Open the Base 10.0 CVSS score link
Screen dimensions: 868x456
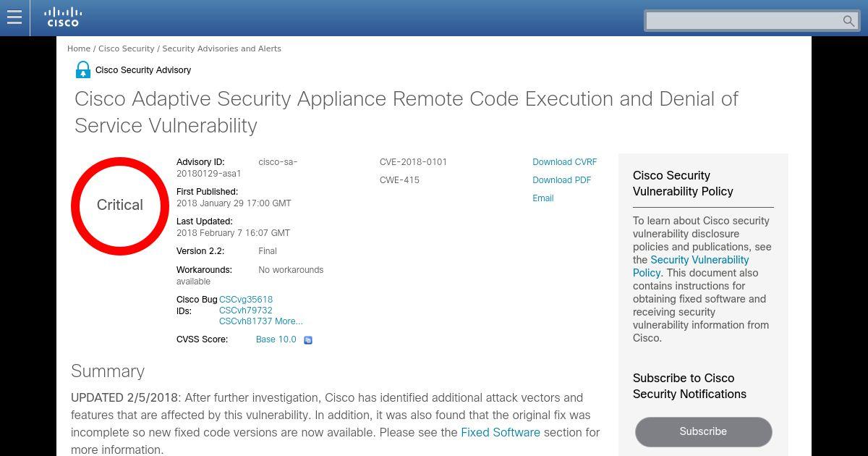(276, 339)
